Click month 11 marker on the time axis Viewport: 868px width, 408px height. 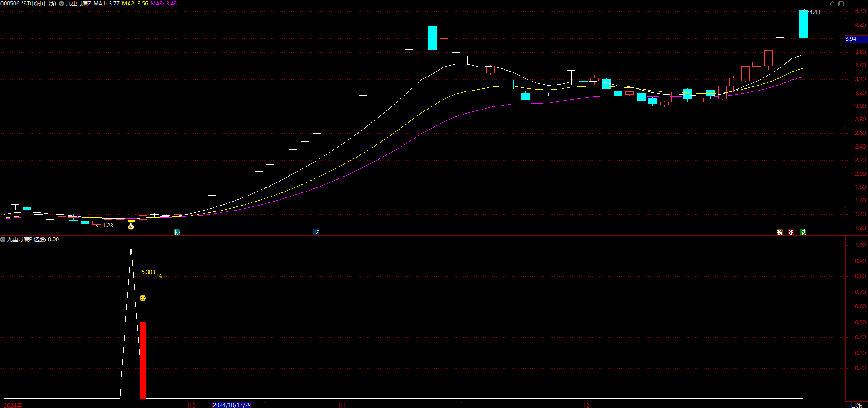(343, 405)
